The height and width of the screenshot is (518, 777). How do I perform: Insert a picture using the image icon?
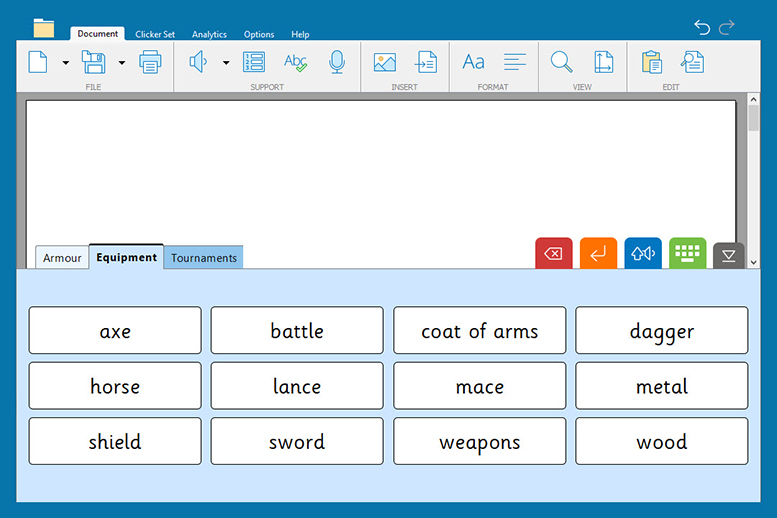click(x=385, y=63)
